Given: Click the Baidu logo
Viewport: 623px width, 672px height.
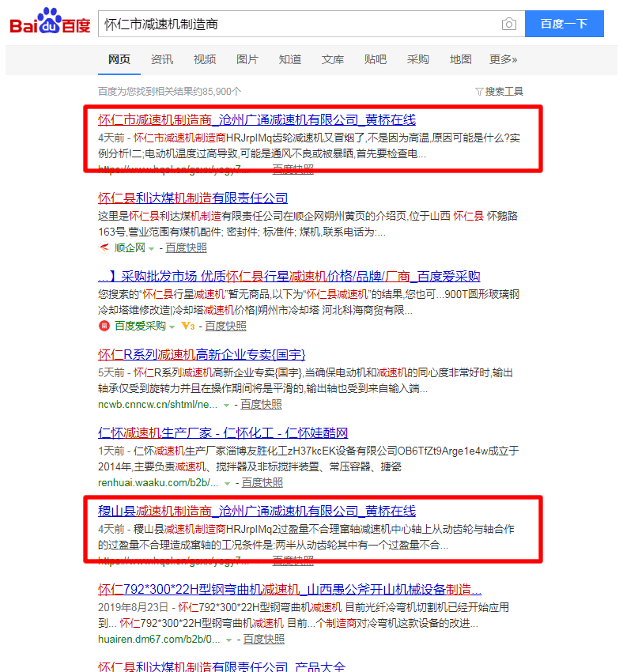Looking at the screenshot, I should [x=50, y=21].
